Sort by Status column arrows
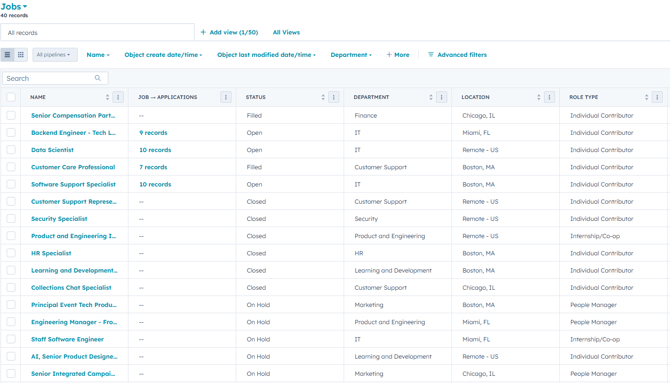 click(323, 97)
